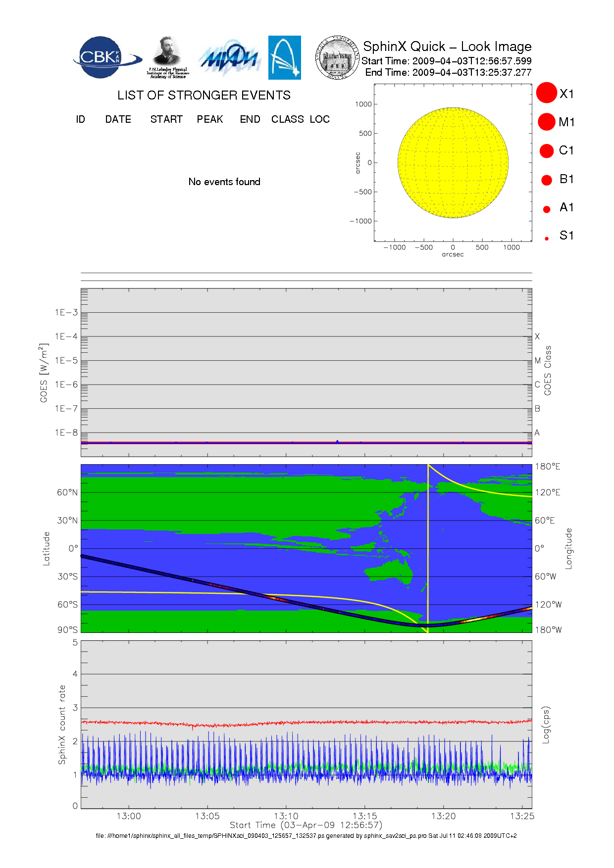The width and height of the screenshot is (614, 868).
Task: Click the Lebedev Physical Institute portrait logo
Action: click(x=167, y=57)
